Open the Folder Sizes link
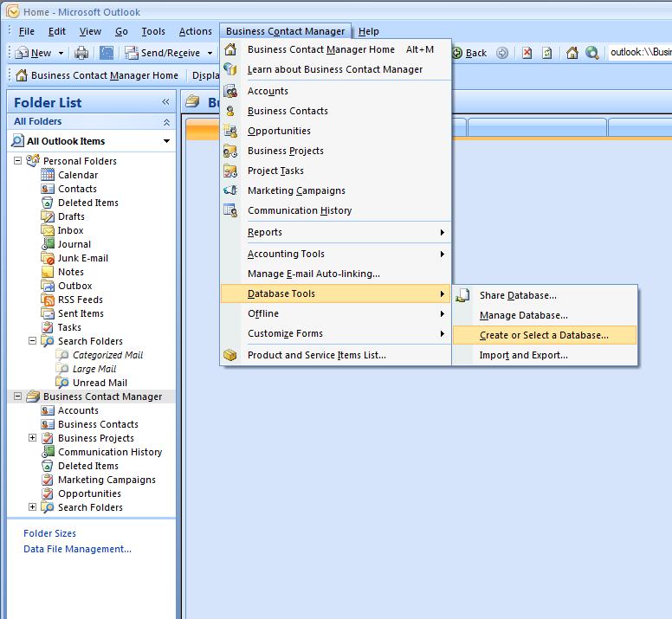The width and height of the screenshot is (672, 619). coord(49,533)
